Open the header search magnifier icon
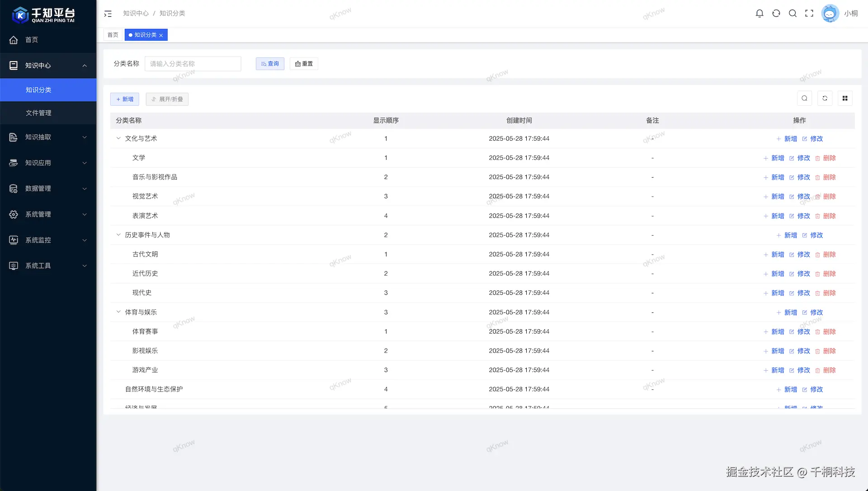868x491 pixels. pos(793,14)
